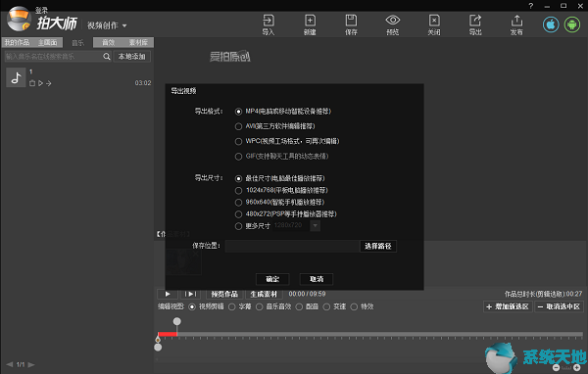Click the help question mark icon
Image resolution: width=588 pixels, height=374 pixels.
[530, 6]
